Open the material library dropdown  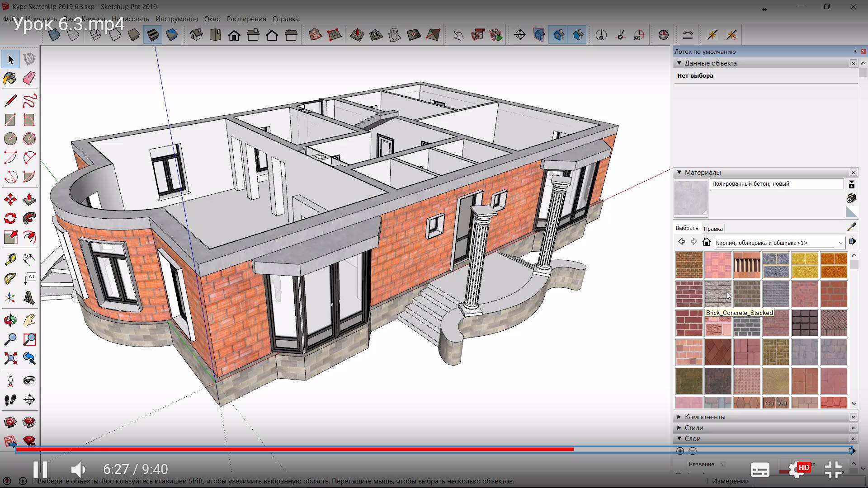pos(841,243)
